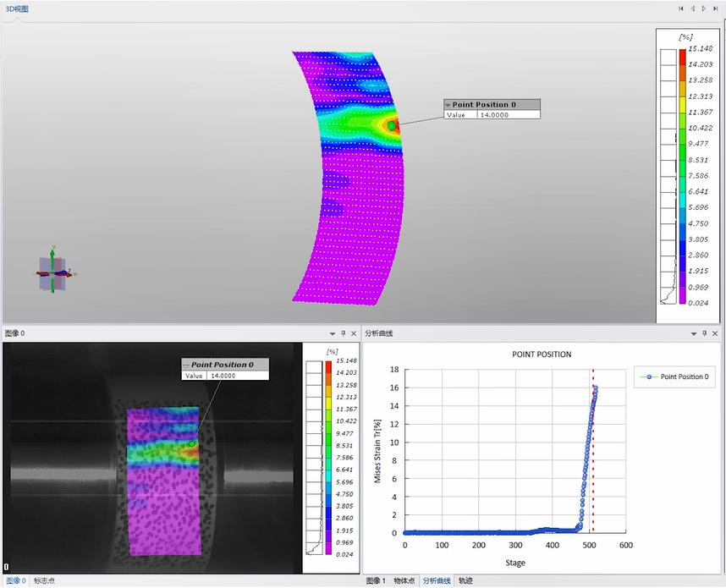Collapse Point Position 0 label in 3D view
The width and height of the screenshot is (726, 588).
click(448, 105)
